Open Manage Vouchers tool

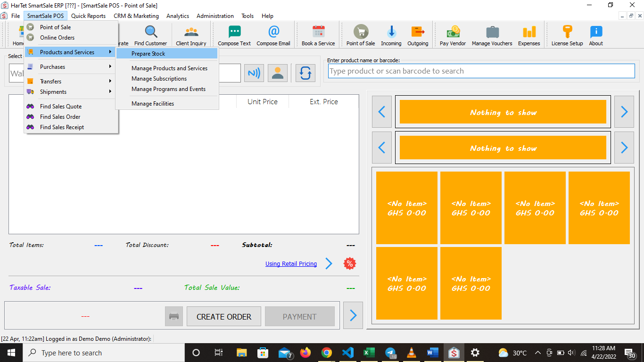(492, 35)
